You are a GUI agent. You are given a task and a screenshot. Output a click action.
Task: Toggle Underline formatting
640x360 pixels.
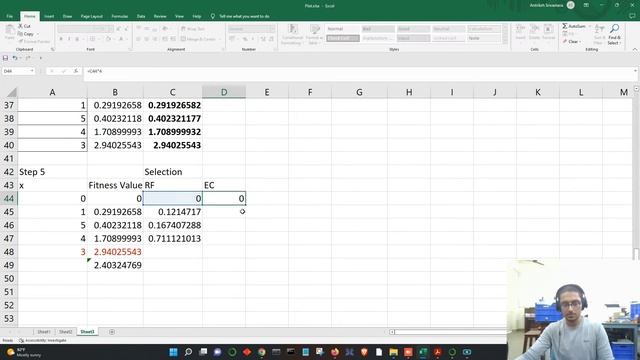[77, 39]
